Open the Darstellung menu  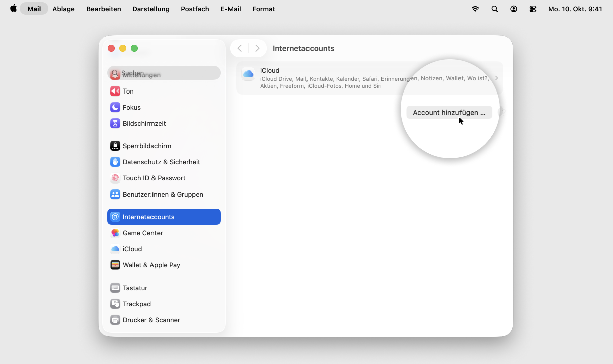coord(151,9)
